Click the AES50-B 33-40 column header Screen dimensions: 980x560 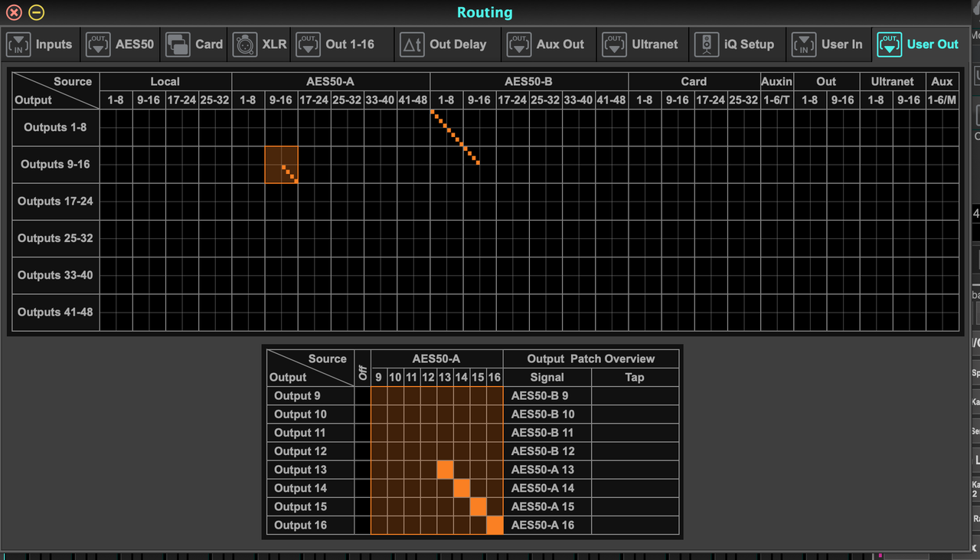579,100
